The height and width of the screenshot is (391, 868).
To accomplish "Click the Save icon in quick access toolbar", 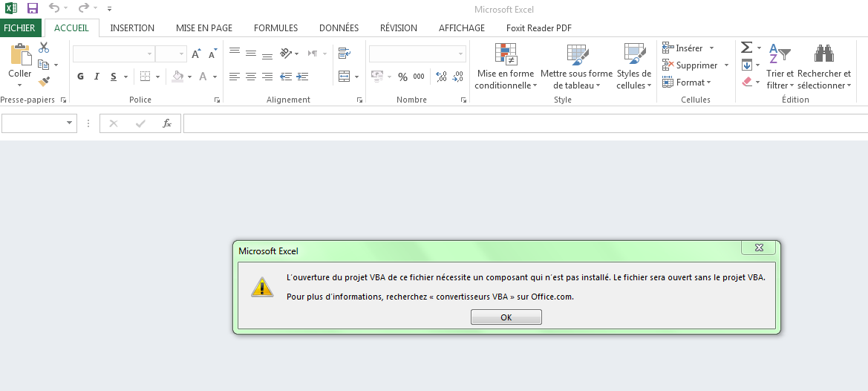I will [x=33, y=8].
